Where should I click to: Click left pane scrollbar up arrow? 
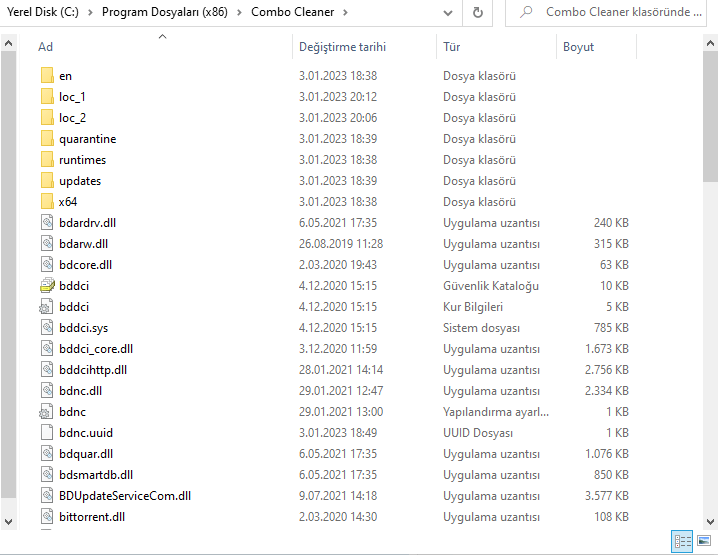8,44
